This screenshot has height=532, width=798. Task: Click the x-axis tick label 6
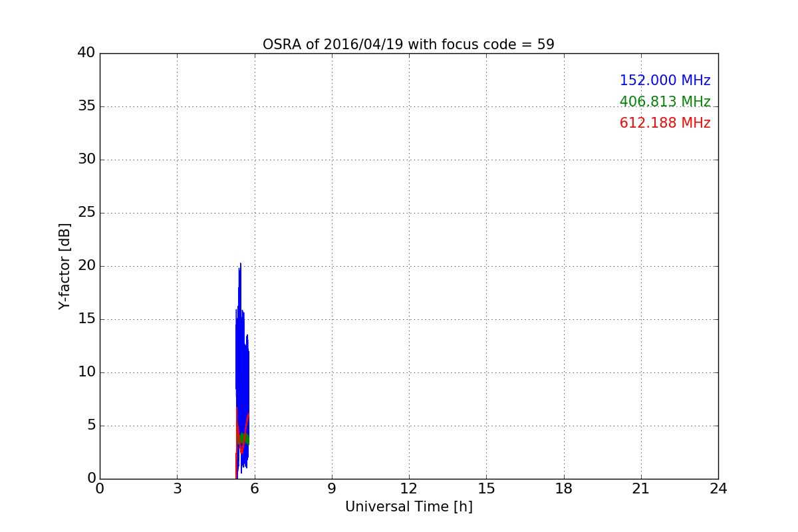(x=254, y=489)
